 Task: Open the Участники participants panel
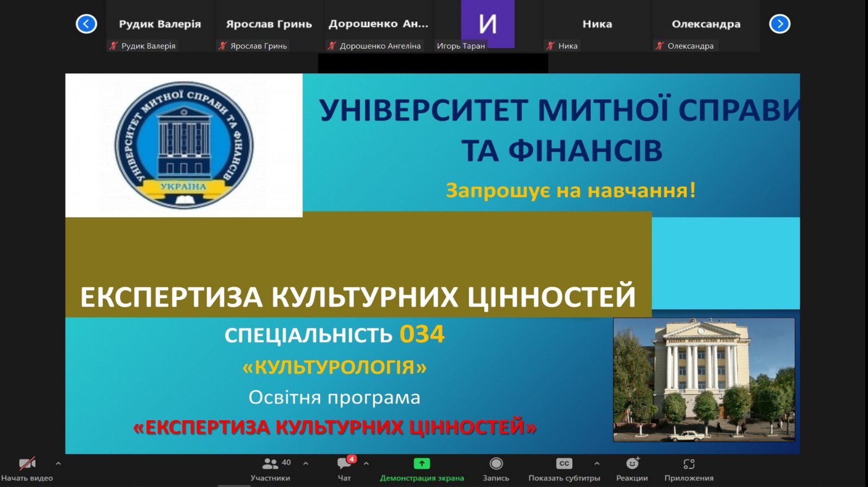(270, 469)
